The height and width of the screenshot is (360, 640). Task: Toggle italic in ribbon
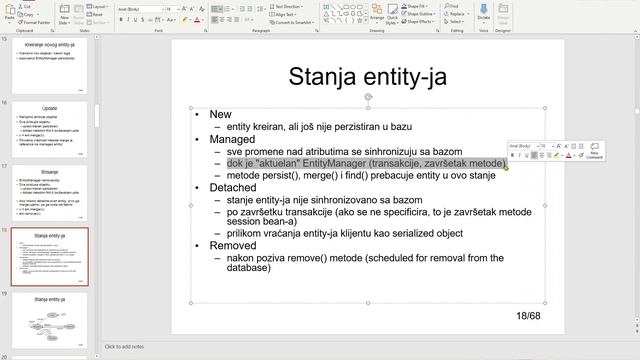(128, 20)
